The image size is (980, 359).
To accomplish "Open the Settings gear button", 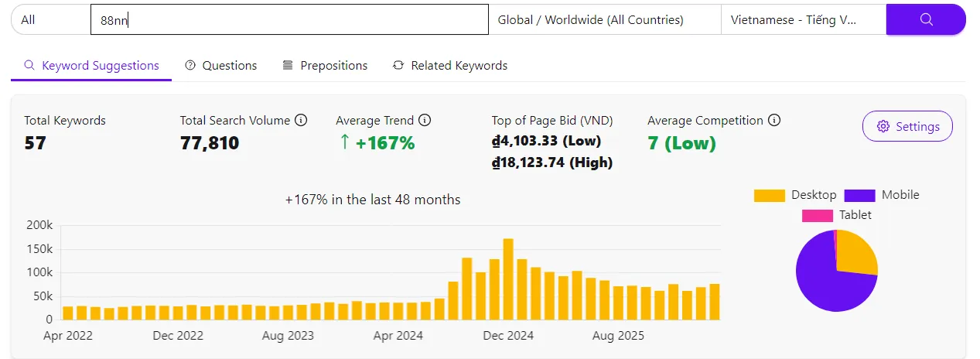I will pyautogui.click(x=907, y=127).
